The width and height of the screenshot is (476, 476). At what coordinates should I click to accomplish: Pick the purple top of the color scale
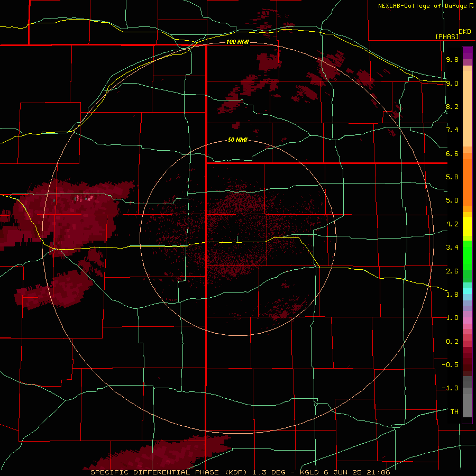[467, 53]
